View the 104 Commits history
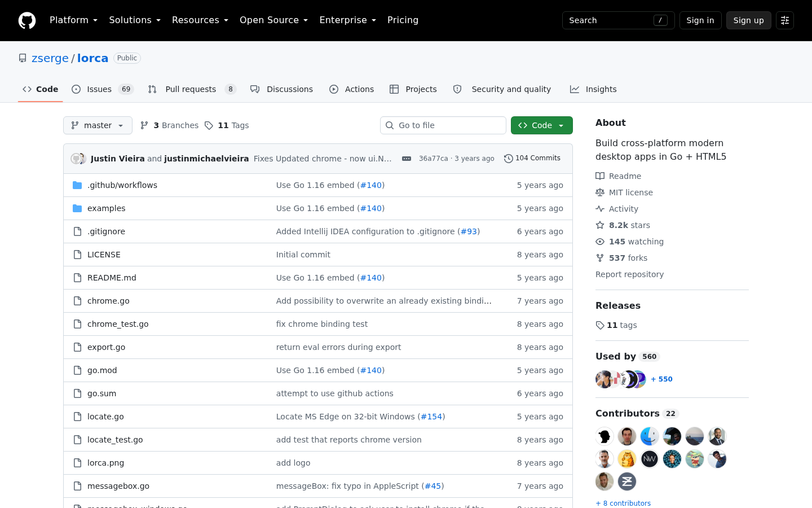 532,159
